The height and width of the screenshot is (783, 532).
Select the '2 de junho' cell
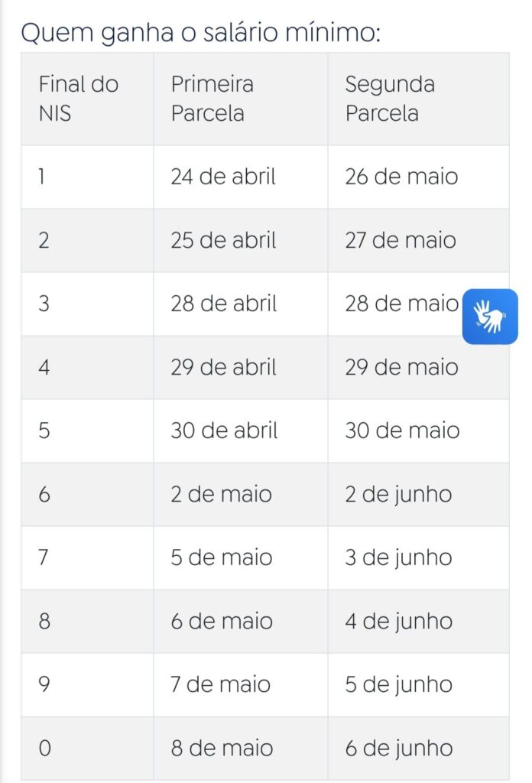click(x=419, y=494)
